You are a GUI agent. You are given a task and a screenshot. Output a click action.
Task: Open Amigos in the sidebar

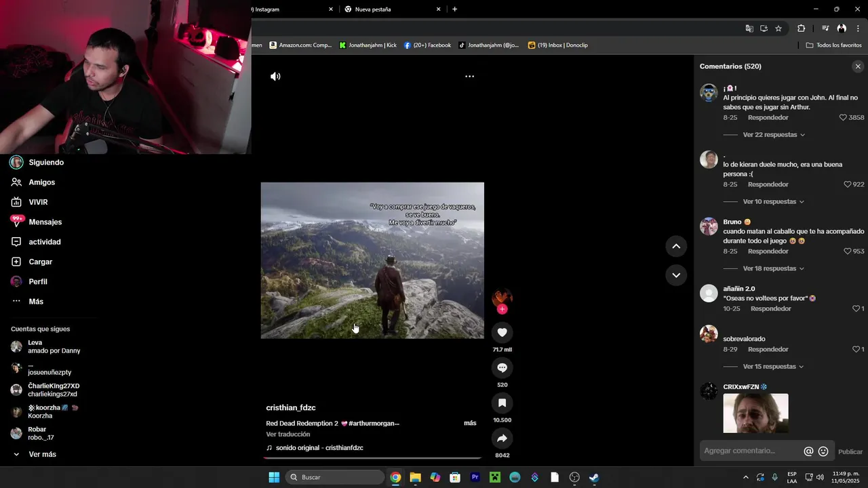(41, 182)
